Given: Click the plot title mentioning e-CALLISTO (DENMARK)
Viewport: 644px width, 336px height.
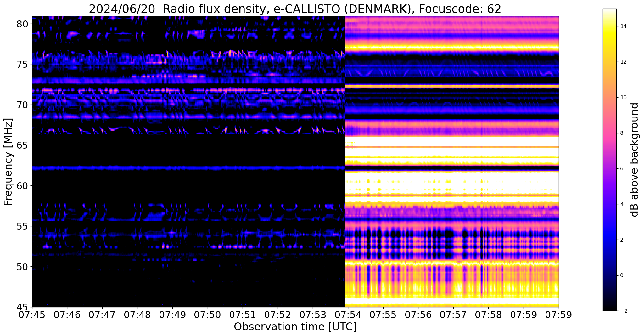Looking at the screenshot, I should 295,9.
